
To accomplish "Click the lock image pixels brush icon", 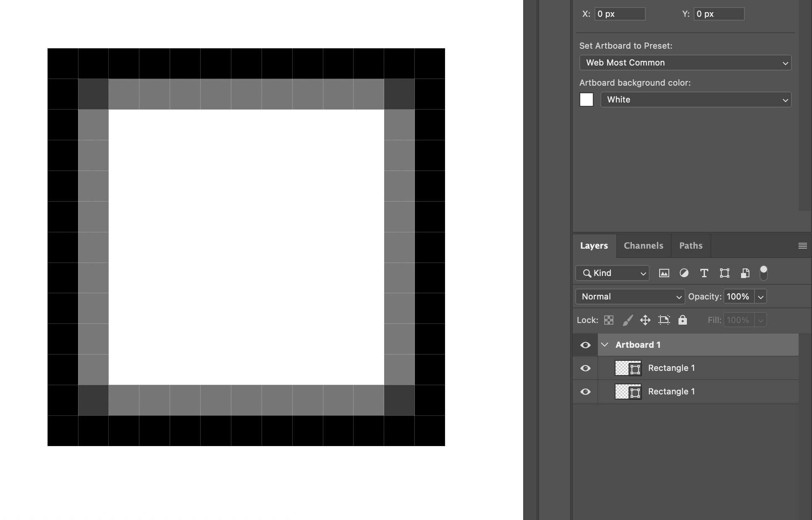I will click(x=627, y=320).
